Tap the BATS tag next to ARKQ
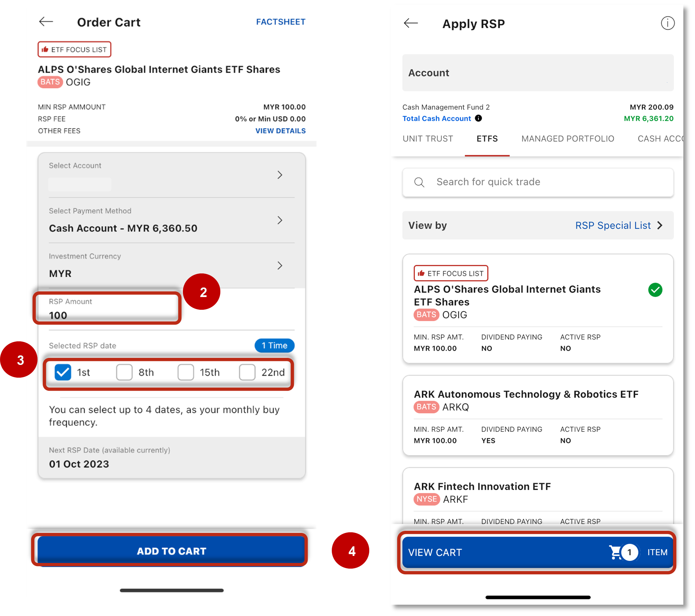The width and height of the screenshot is (695, 616). coord(426,407)
